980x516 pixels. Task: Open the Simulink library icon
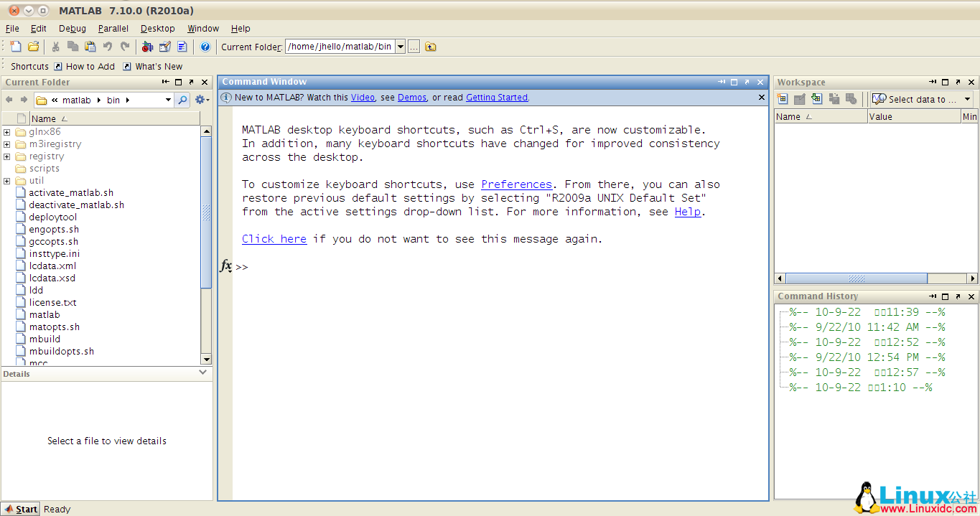(x=147, y=47)
